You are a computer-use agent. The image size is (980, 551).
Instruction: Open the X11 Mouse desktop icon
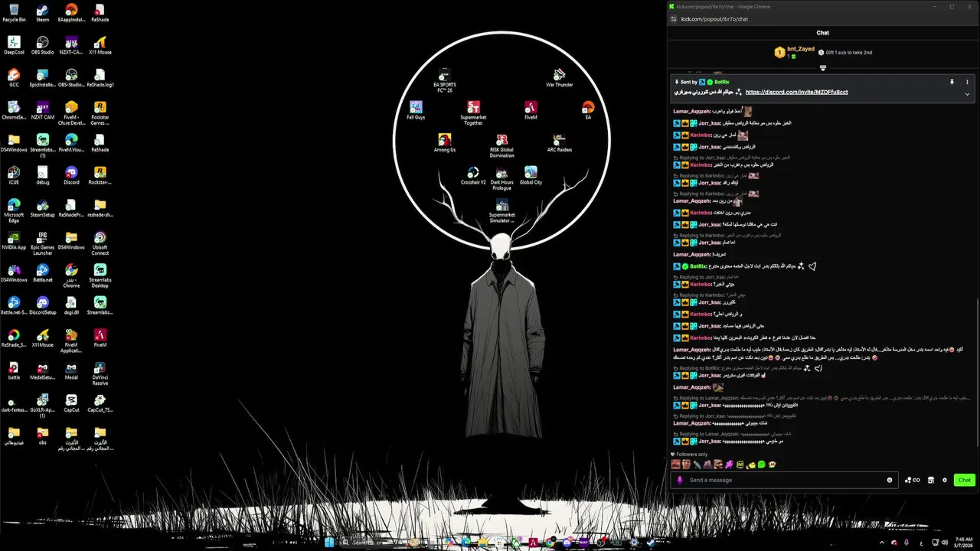pyautogui.click(x=100, y=45)
